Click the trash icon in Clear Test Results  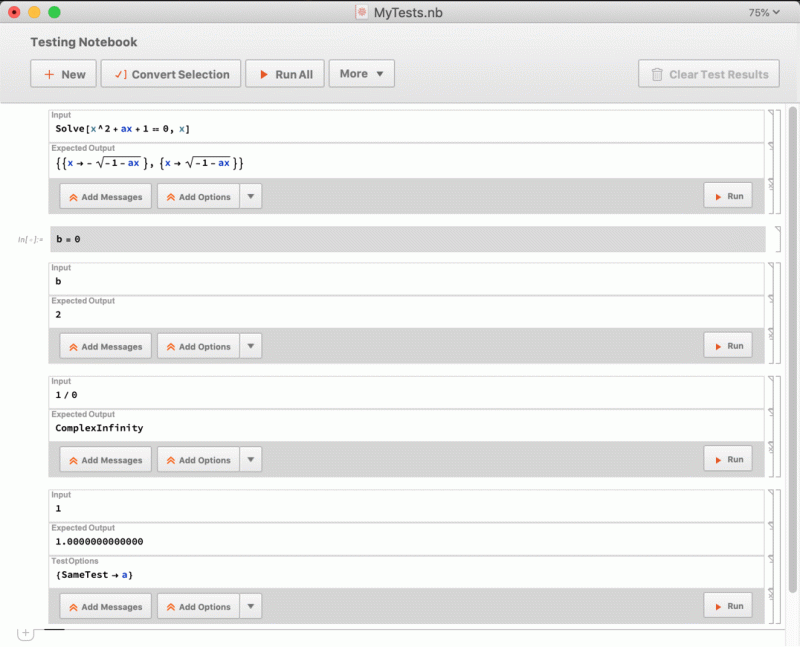click(656, 73)
